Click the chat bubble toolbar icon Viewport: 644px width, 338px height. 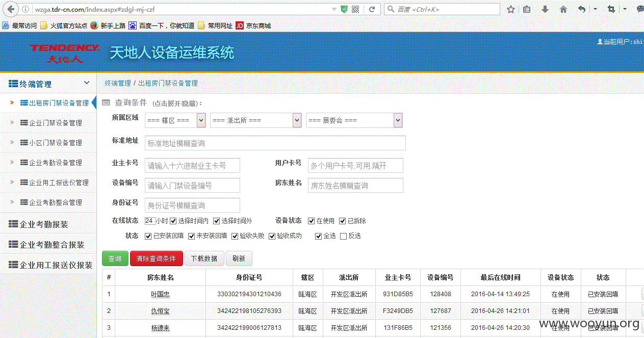point(640,9)
